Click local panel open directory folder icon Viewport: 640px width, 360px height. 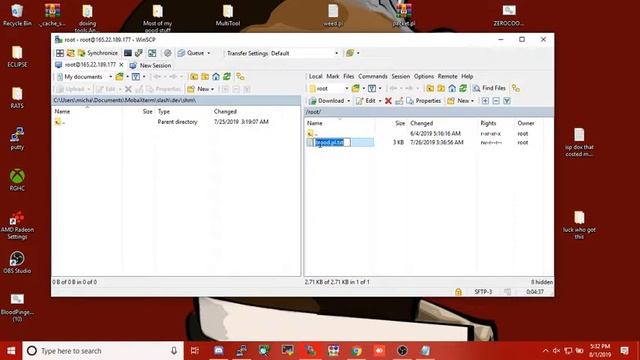click(119, 77)
